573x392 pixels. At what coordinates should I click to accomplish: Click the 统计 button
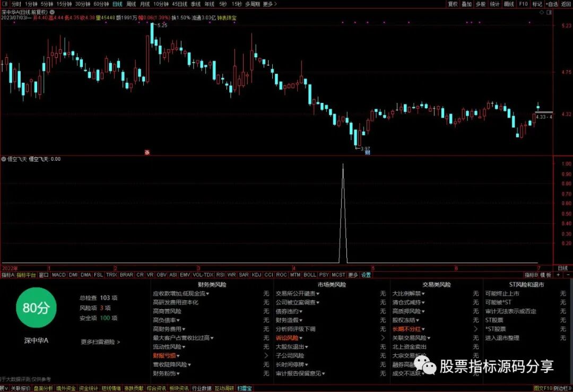point(494,4)
